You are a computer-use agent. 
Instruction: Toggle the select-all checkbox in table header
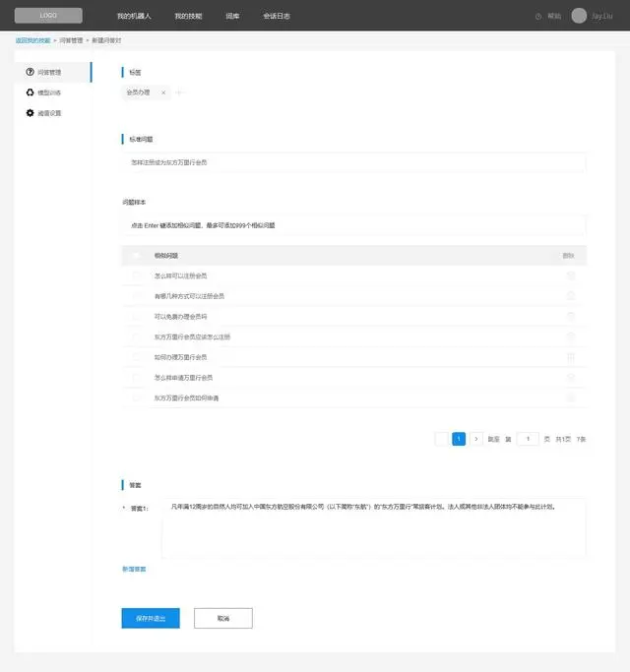pos(137,256)
